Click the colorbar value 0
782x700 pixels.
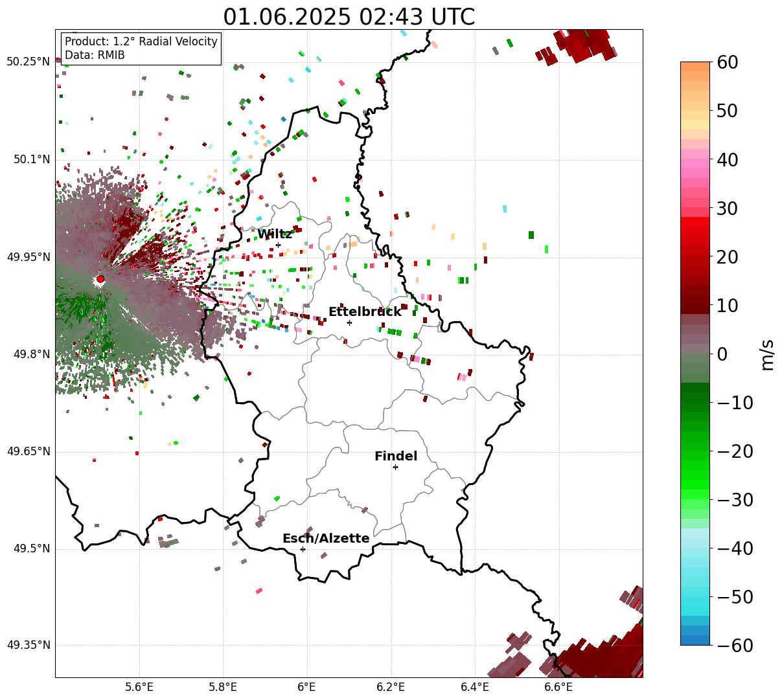722,354
